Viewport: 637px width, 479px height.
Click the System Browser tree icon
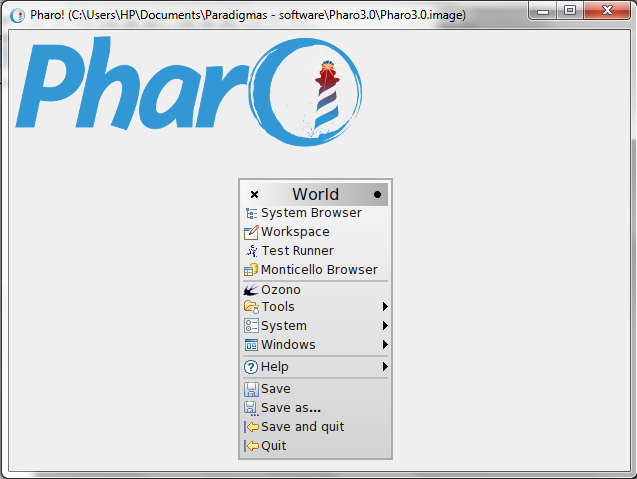click(x=251, y=213)
